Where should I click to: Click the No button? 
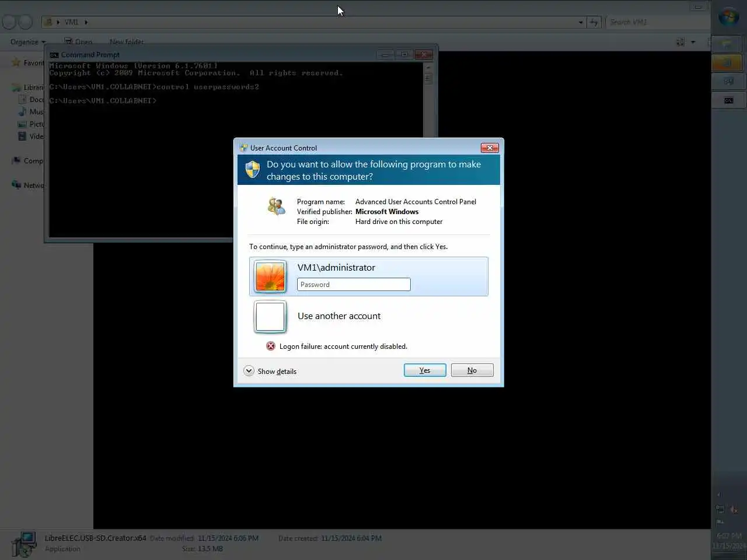(472, 370)
